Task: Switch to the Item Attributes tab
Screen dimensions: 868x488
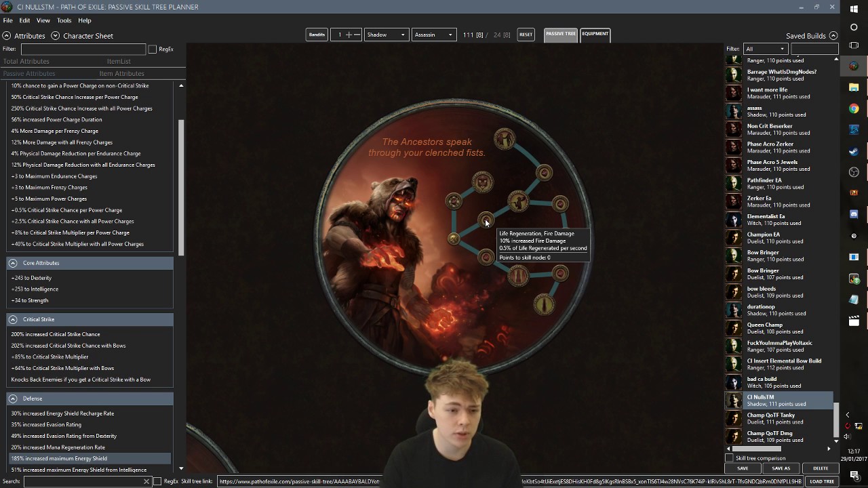Action: [121, 73]
